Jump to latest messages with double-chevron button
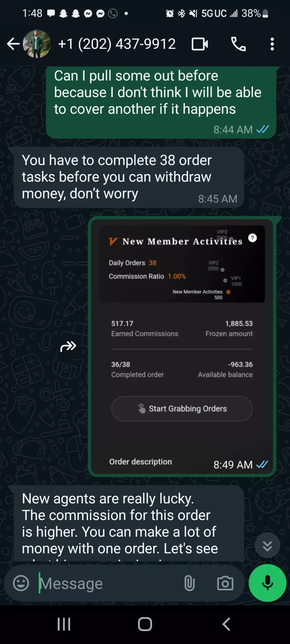The image size is (290, 644). (x=267, y=546)
